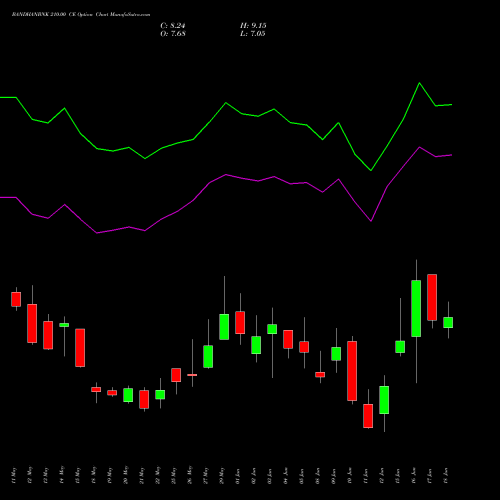Screen dimensions: 500x500
Task: Click the lowest red candle for 11 Jun
Action: pos(368,416)
